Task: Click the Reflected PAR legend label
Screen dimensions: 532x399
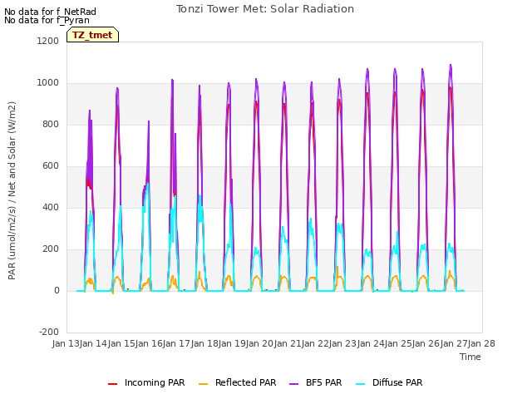Action: (x=246, y=382)
